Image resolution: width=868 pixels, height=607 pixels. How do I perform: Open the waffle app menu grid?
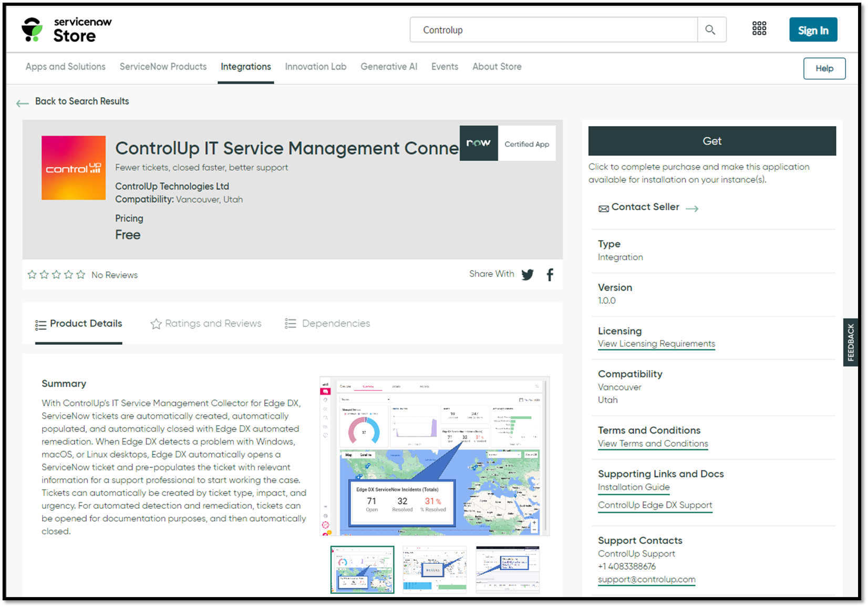(x=759, y=29)
